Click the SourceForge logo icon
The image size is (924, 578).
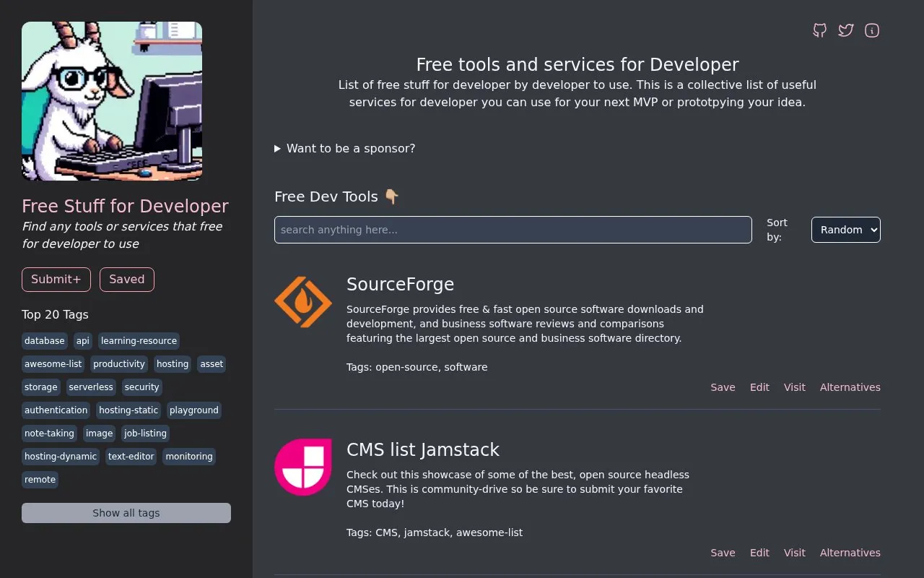coord(303,302)
